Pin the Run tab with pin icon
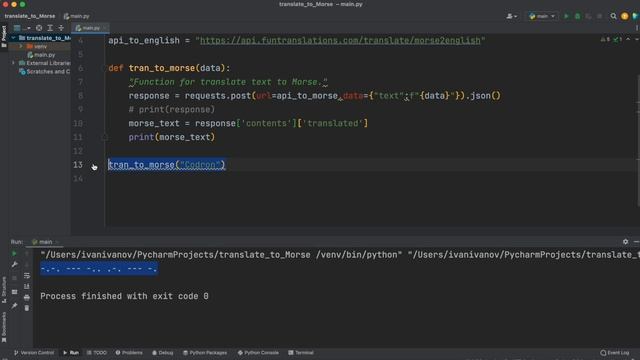Screen dimensions: 640x360 [14, 306]
